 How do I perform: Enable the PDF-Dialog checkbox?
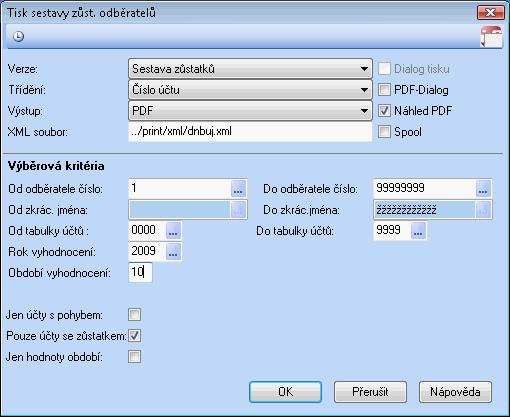[384, 90]
